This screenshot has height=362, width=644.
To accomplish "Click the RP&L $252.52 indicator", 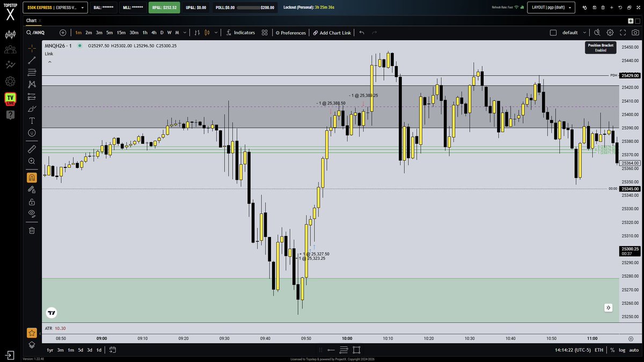I will 165,8.
